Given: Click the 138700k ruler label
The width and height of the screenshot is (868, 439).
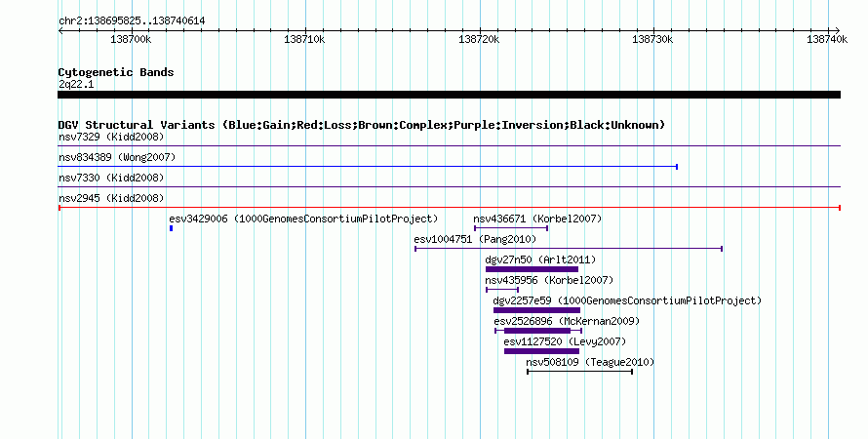Looking at the screenshot, I should click(x=131, y=39).
